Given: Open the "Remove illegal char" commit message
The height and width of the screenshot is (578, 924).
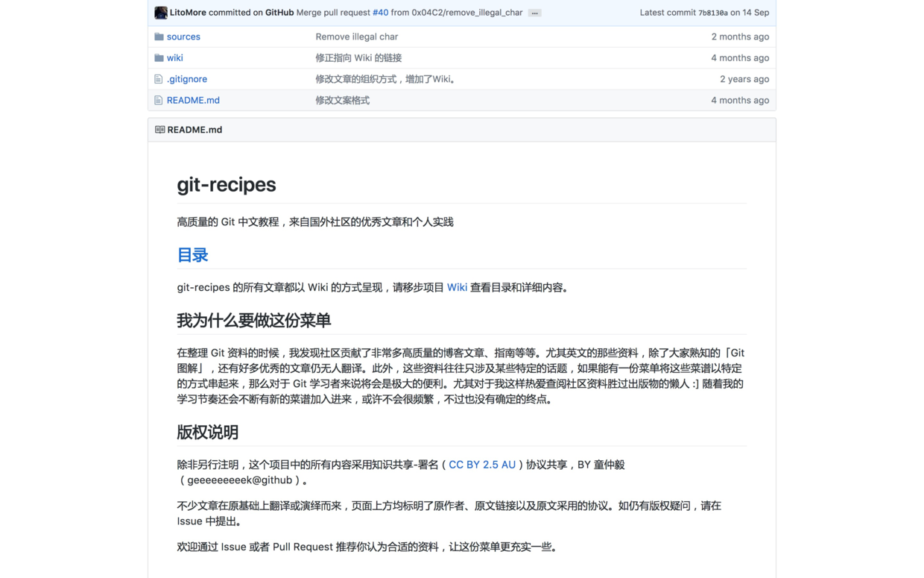Looking at the screenshot, I should pyautogui.click(x=356, y=37).
